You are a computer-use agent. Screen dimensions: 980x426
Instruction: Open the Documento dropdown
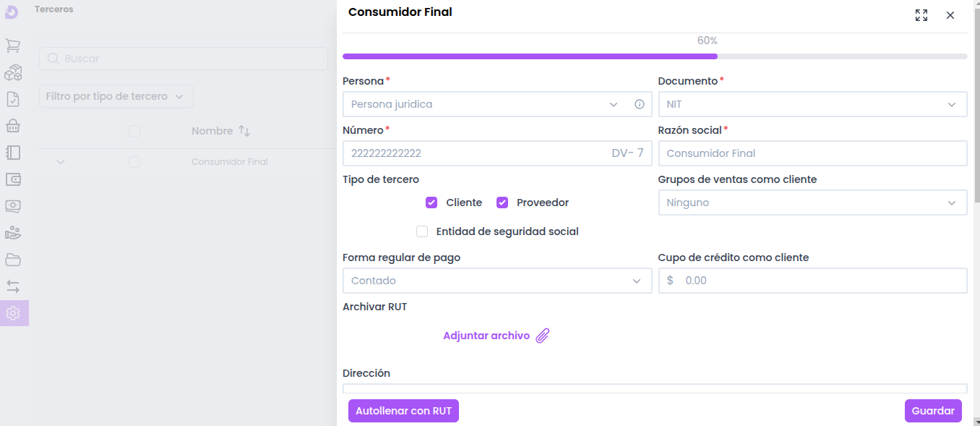pyautogui.click(x=812, y=104)
